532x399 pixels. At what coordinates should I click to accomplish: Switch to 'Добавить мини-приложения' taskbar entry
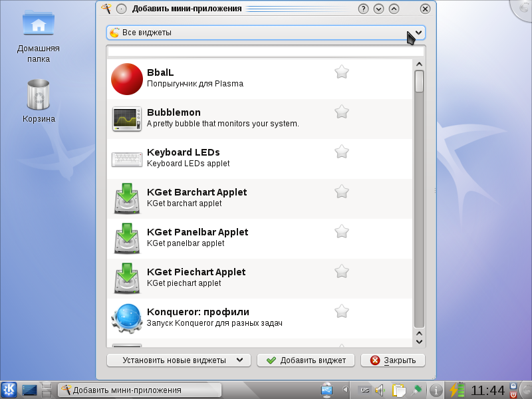point(140,390)
